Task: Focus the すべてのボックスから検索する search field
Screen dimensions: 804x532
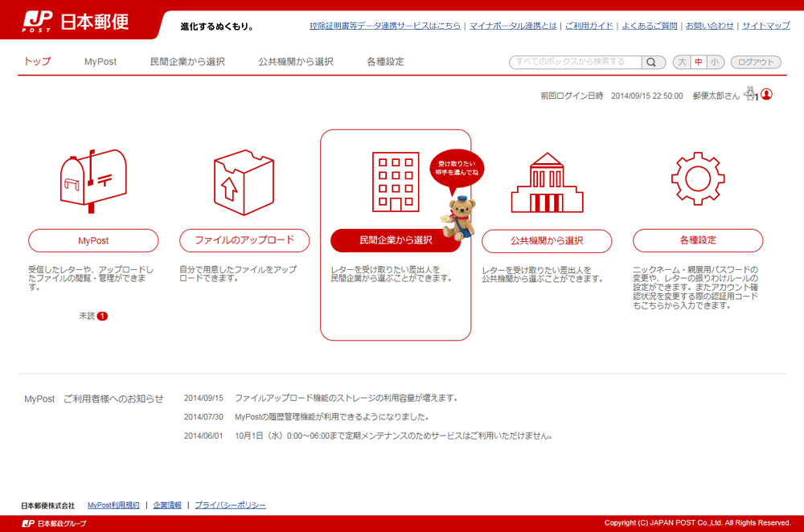Action: click(x=576, y=62)
